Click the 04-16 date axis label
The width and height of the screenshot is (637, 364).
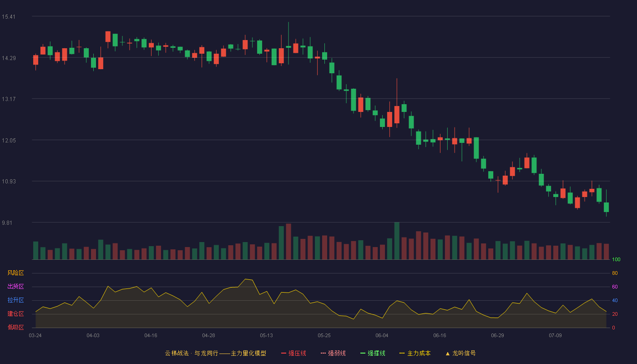click(151, 335)
